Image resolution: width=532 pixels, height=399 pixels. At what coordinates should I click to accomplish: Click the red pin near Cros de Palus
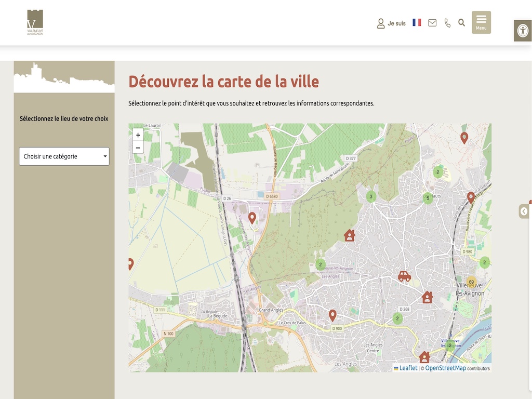[332, 314]
